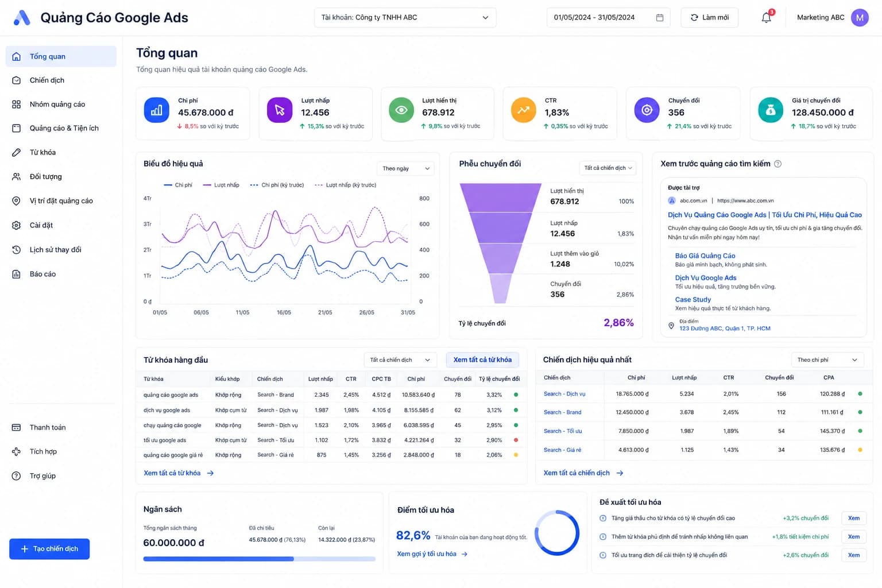Image resolution: width=882 pixels, height=588 pixels.
Task: Click the Lịch sử thay đổi clock icon
Action: [x=17, y=250]
